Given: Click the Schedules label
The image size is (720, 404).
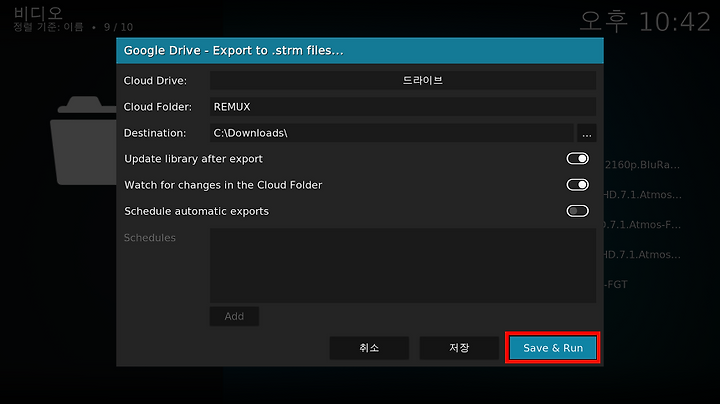Looking at the screenshot, I should 150,238.
